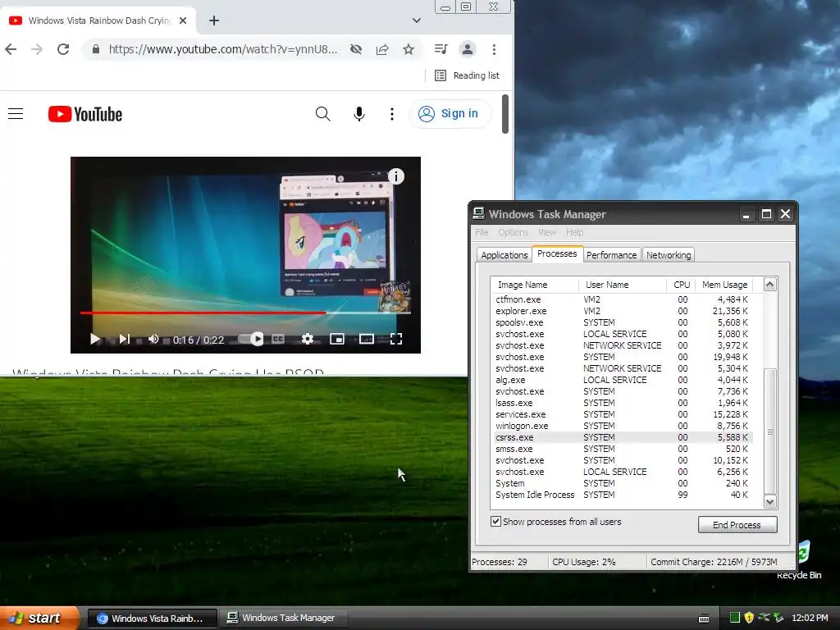Open the Windows start menu
Screen dimensions: 840x630
click(39, 618)
